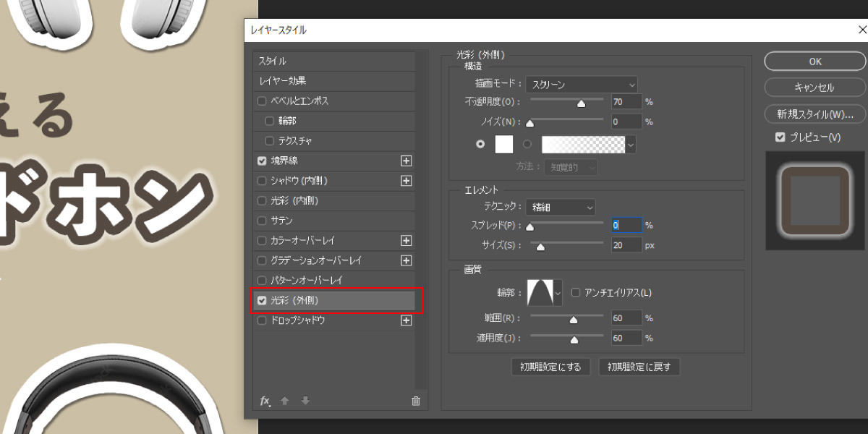Enable the 光彩 (内側) checkbox
This screenshot has width=868, height=434.
[x=262, y=200]
